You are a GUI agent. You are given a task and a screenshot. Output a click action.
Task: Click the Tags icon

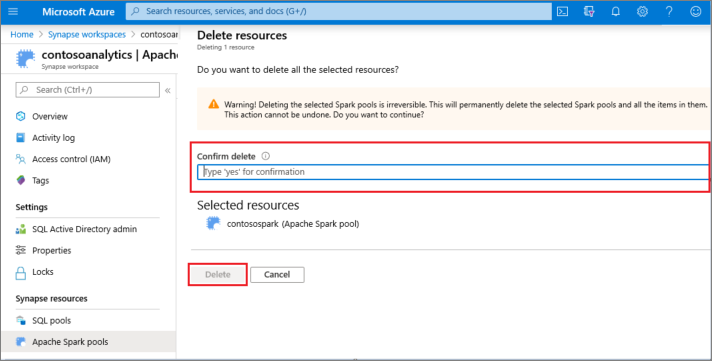(20, 180)
